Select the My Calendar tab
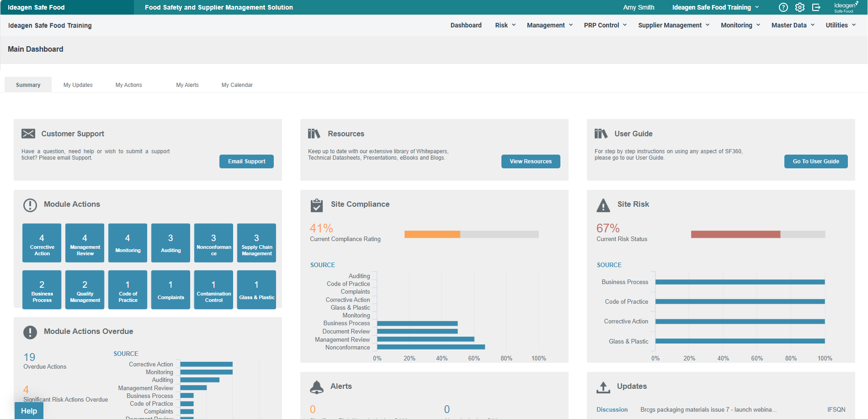Screen dimensions: 868x419 tap(237, 85)
